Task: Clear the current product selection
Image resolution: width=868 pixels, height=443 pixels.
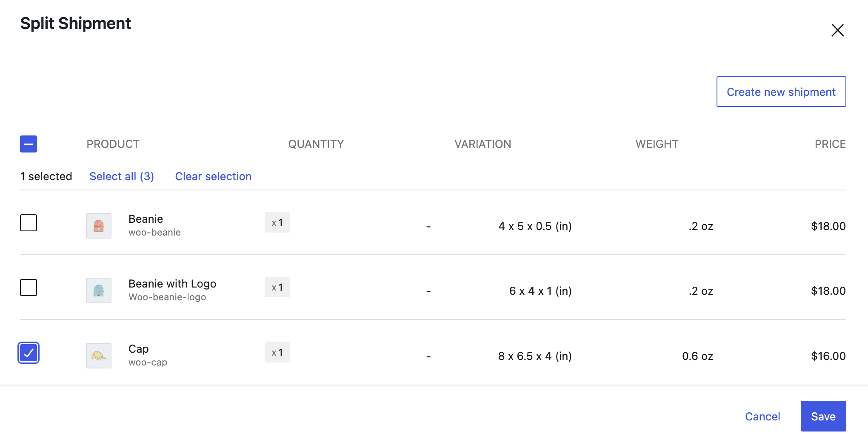Action: pos(213,176)
